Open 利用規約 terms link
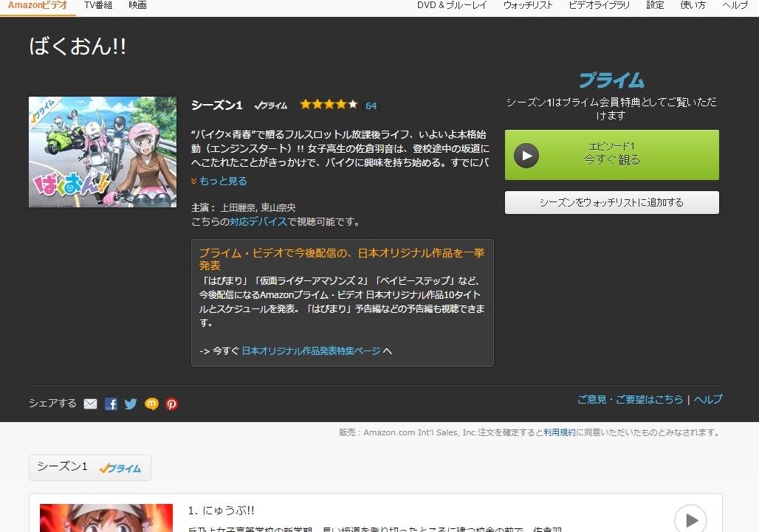 (560, 432)
